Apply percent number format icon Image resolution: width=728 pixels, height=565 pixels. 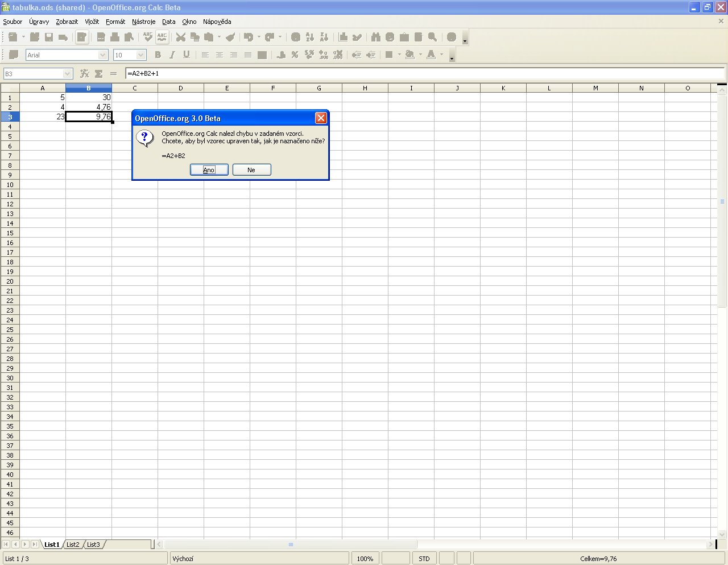(x=295, y=55)
